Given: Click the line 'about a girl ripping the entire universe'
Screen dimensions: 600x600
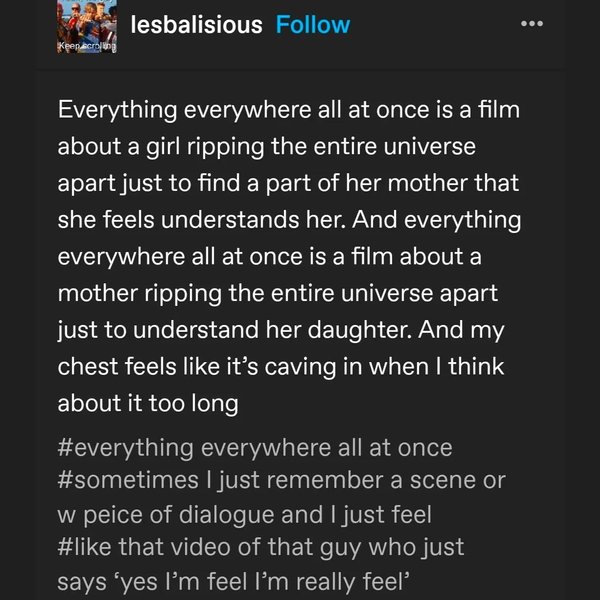Looking at the screenshot, I should tap(267, 147).
